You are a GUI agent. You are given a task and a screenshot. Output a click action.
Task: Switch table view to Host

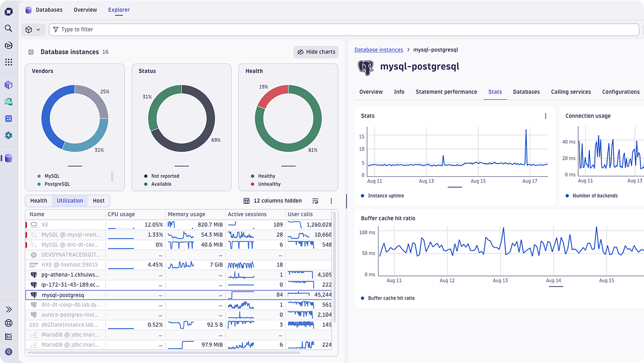point(99,200)
